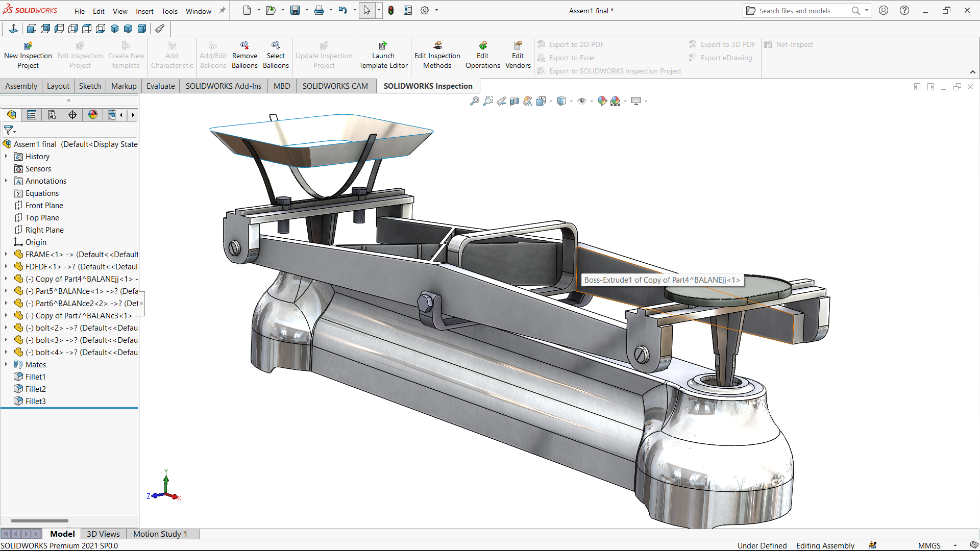The height and width of the screenshot is (551, 980).
Task: Click the feature tree filter funnel icon
Action: click(9, 130)
